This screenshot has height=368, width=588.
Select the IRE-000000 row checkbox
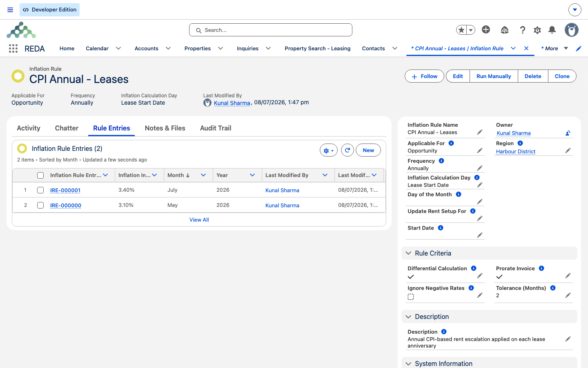coord(40,205)
